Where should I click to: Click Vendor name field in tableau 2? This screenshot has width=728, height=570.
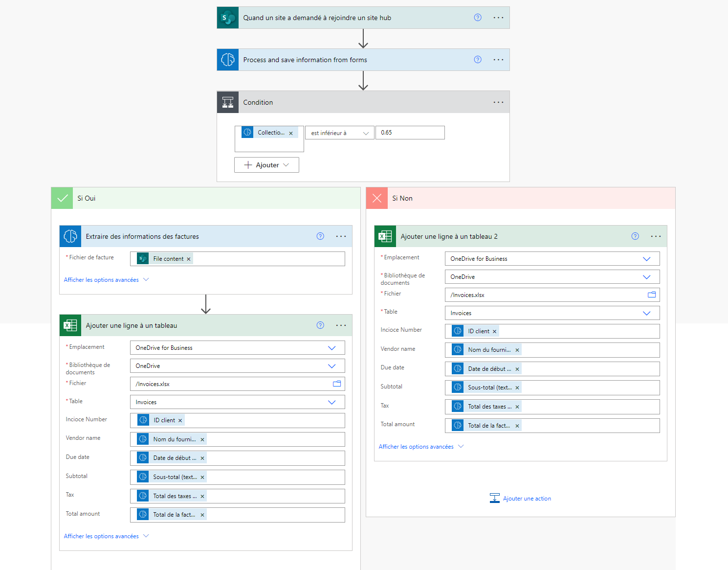(x=552, y=350)
